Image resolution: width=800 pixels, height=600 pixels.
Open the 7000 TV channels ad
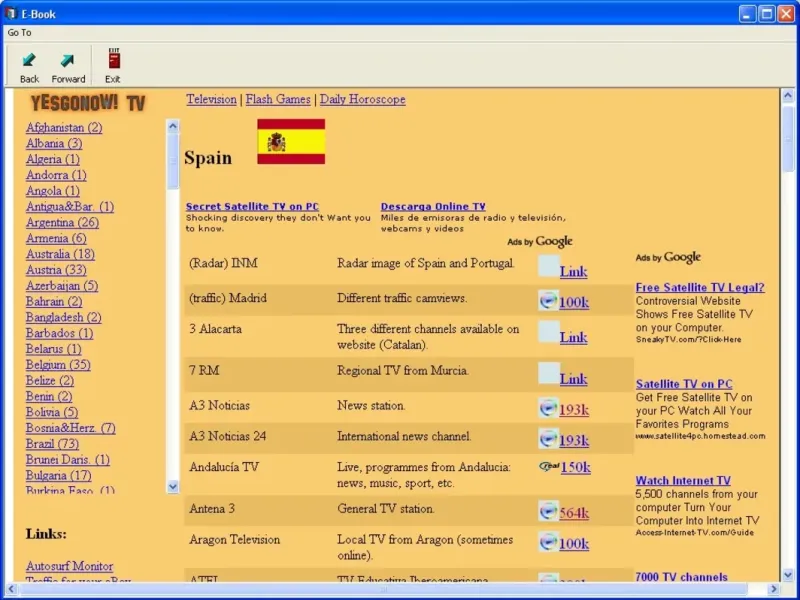click(682, 577)
